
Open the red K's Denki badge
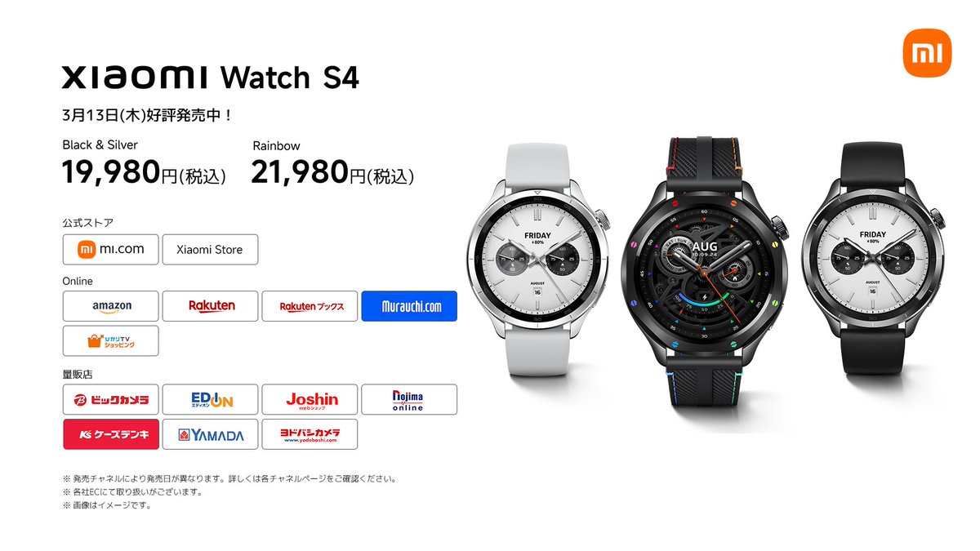tap(111, 434)
